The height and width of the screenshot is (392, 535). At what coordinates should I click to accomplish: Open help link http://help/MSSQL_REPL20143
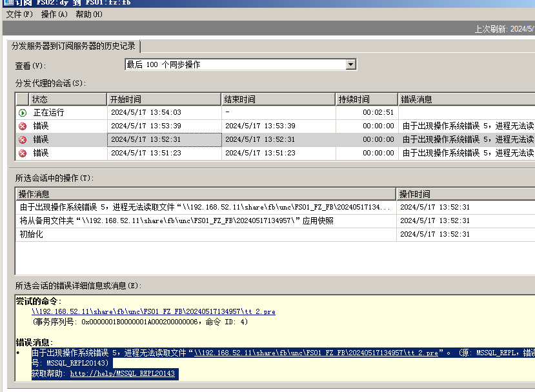122,373
